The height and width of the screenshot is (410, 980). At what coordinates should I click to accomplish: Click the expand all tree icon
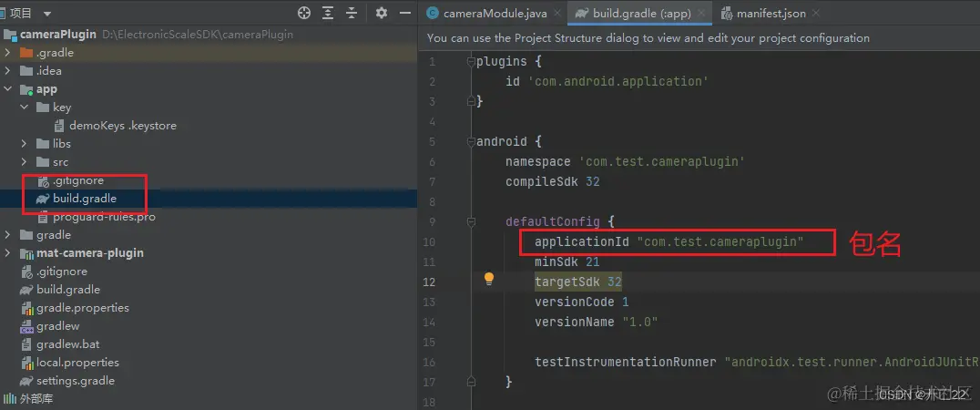[328, 13]
